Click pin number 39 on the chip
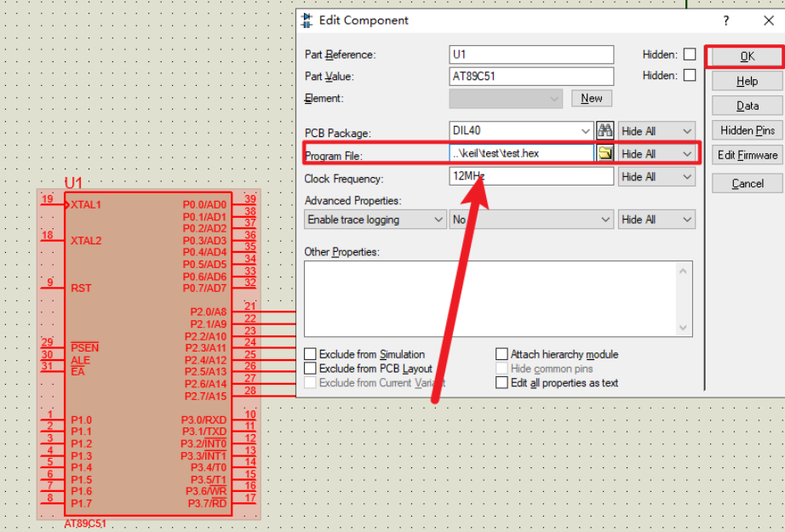Viewport: 785px width, 532px height. click(250, 198)
